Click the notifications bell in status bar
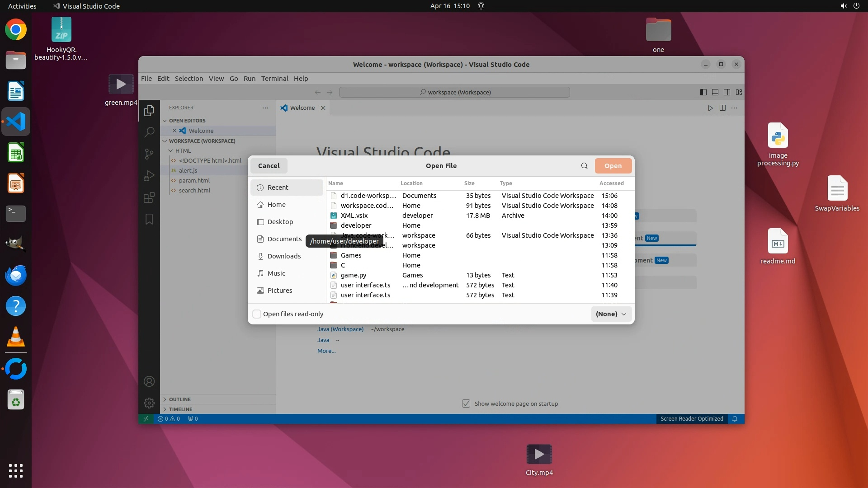The width and height of the screenshot is (868, 488). pos(735,419)
